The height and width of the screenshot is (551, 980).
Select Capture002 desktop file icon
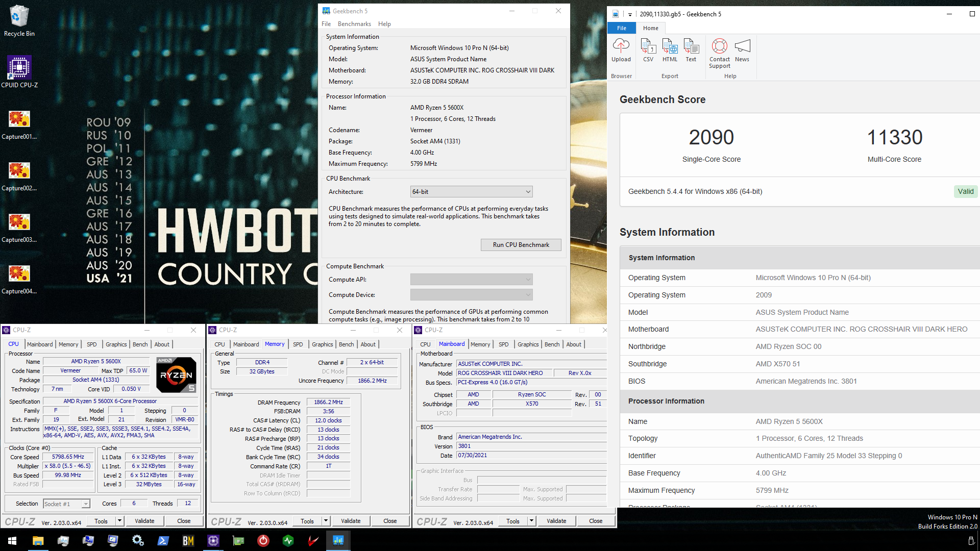[x=19, y=177]
